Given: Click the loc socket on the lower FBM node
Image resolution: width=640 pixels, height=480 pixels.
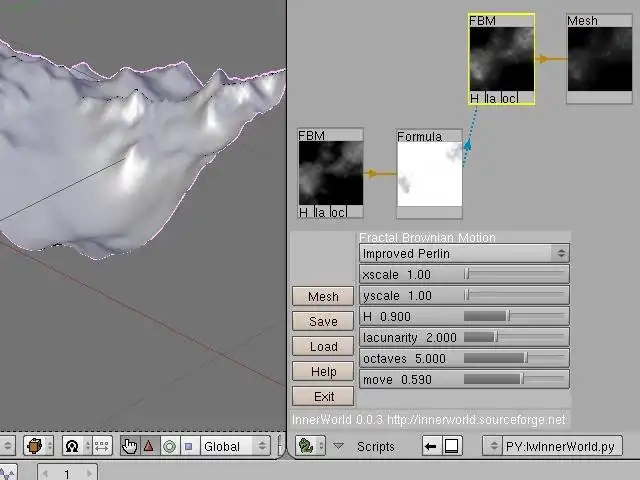Looking at the screenshot, I should pos(338,213).
